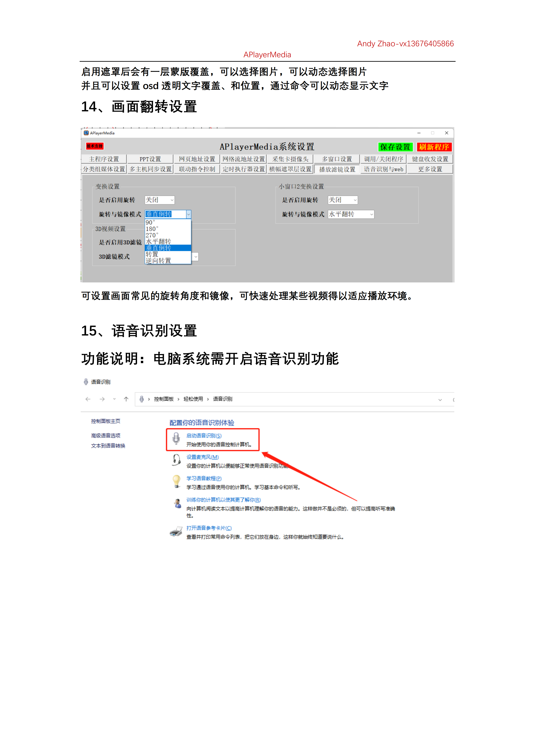Click the person icon beside 训练你的计算机
The image size is (535, 756).
178,503
